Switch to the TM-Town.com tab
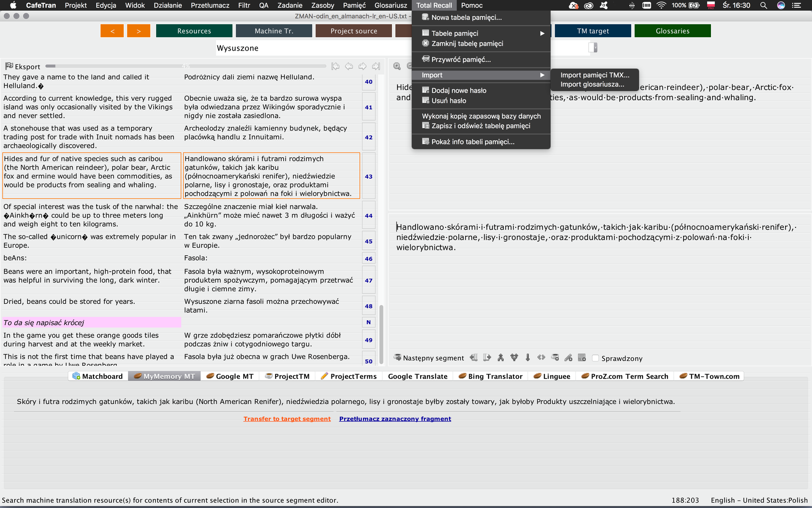This screenshot has width=812, height=508. point(710,376)
